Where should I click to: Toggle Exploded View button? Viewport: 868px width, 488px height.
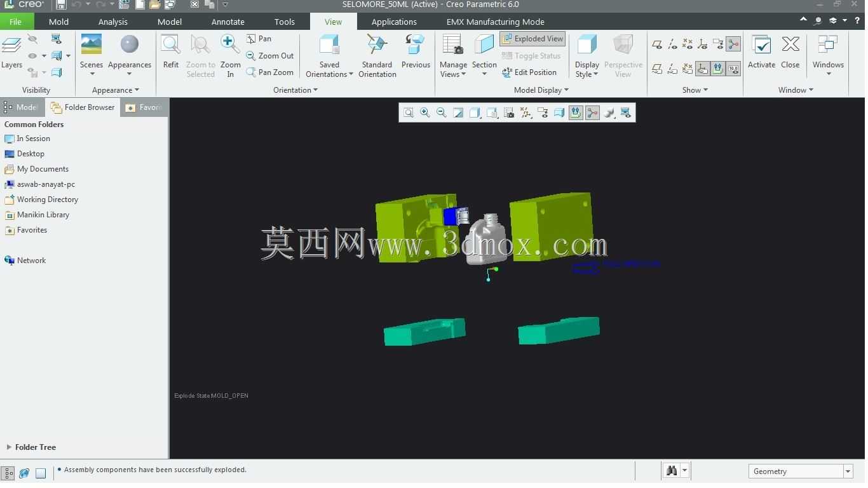click(x=532, y=39)
